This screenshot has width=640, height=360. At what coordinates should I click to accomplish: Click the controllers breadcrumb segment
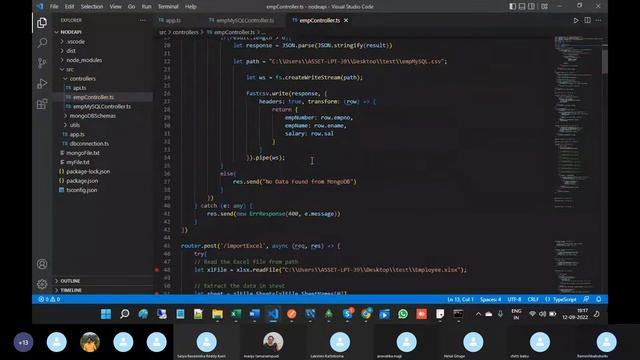pyautogui.click(x=185, y=32)
